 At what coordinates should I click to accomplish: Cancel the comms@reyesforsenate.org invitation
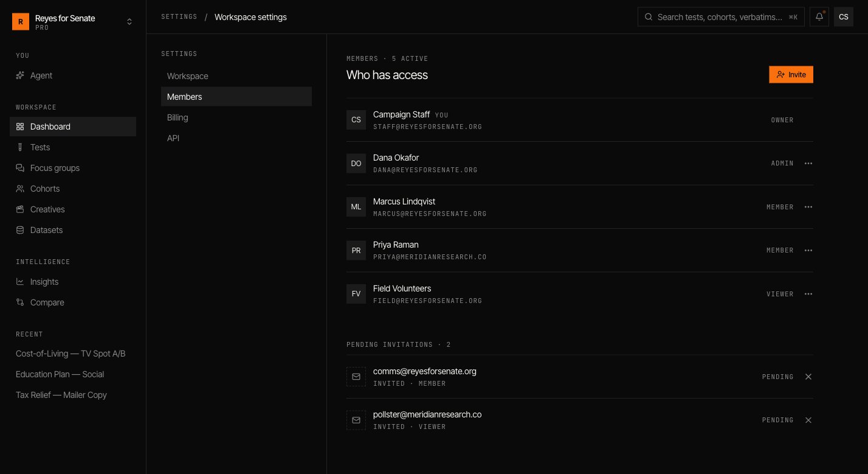pos(808,377)
